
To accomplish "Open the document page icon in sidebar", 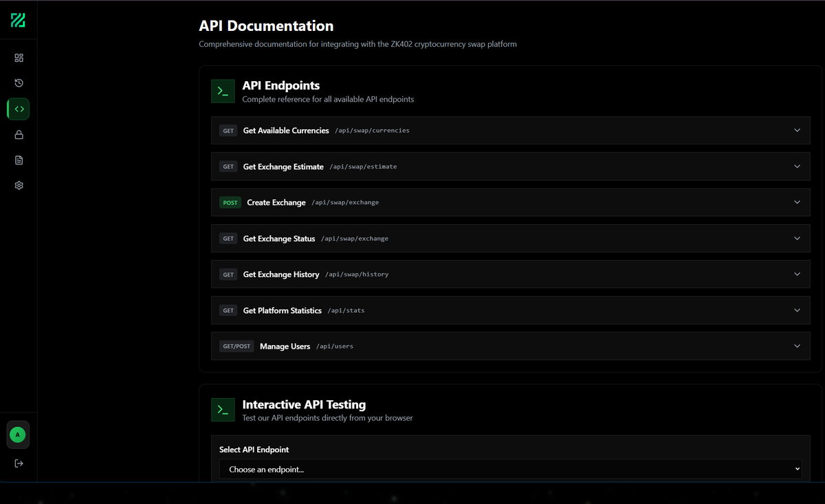I will click(x=19, y=160).
